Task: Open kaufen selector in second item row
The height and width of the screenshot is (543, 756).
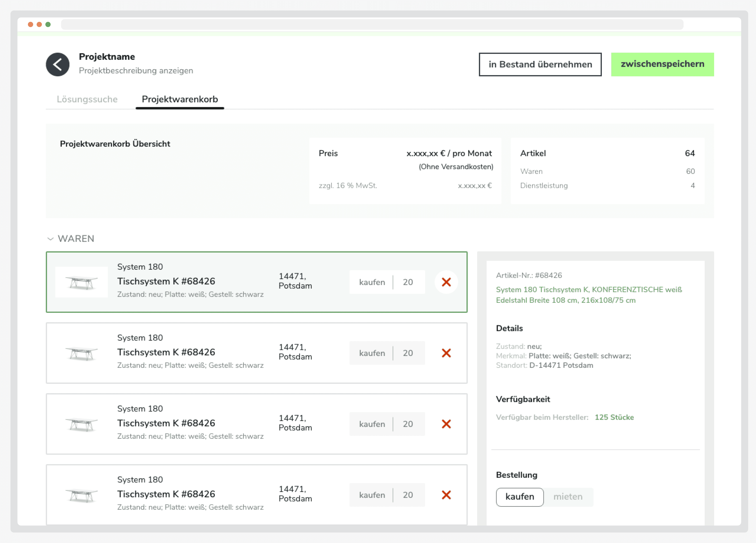Action: [372, 353]
